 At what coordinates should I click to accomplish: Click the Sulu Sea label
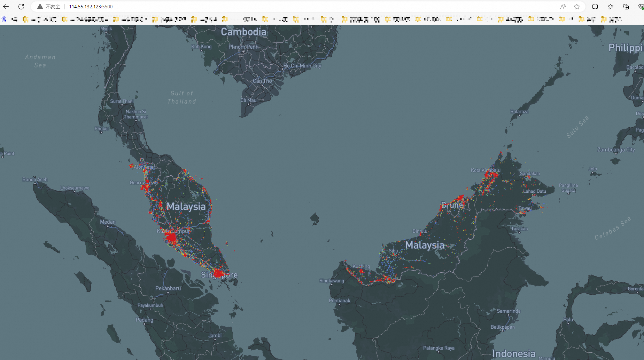577,127
